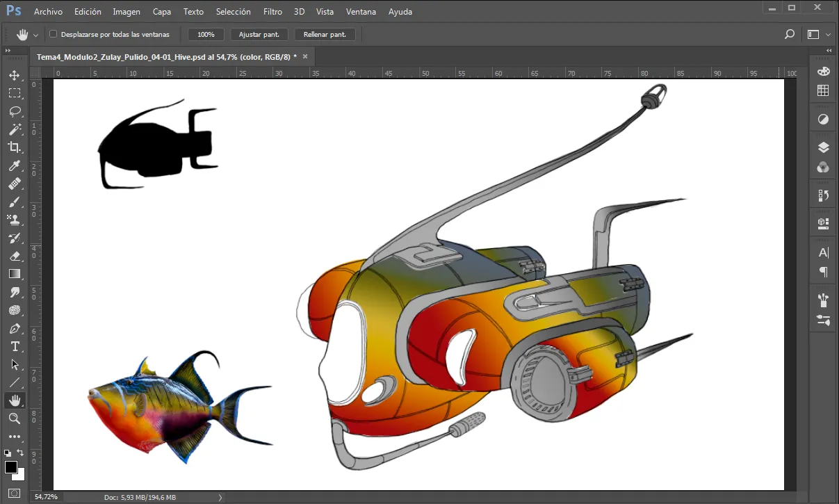
Task: Select the Magic Wand tool
Action: 15,129
